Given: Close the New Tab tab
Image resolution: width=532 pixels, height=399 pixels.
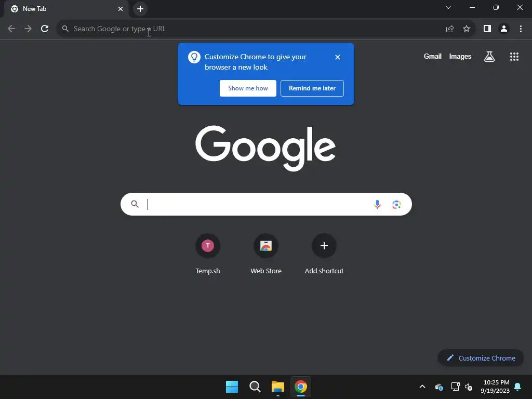Looking at the screenshot, I should click(x=121, y=9).
